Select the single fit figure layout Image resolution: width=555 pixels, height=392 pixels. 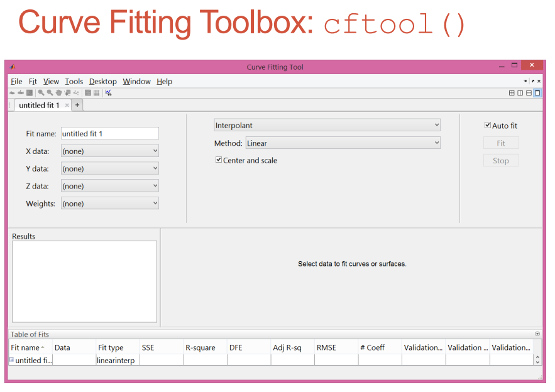[x=537, y=93]
